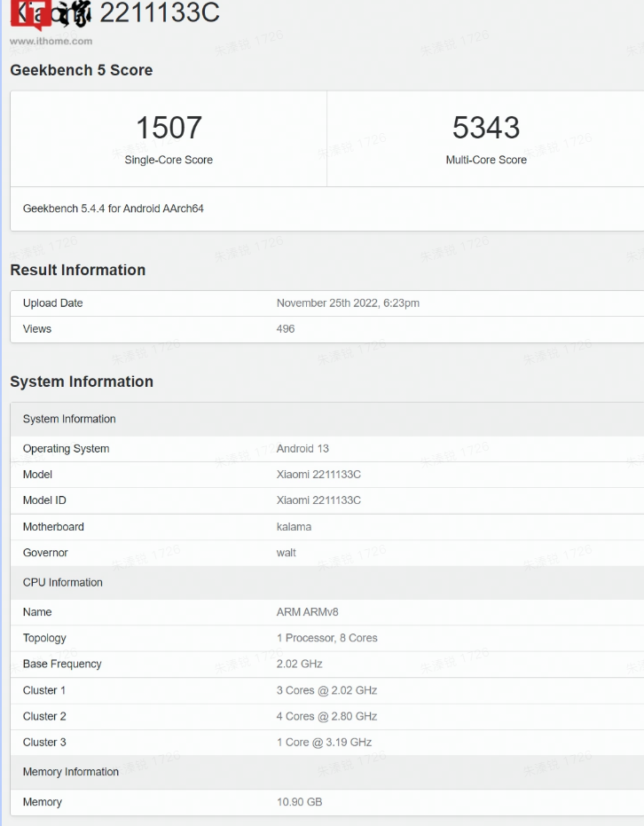Click the Governor value walt
The height and width of the screenshot is (826, 644).
287,553
